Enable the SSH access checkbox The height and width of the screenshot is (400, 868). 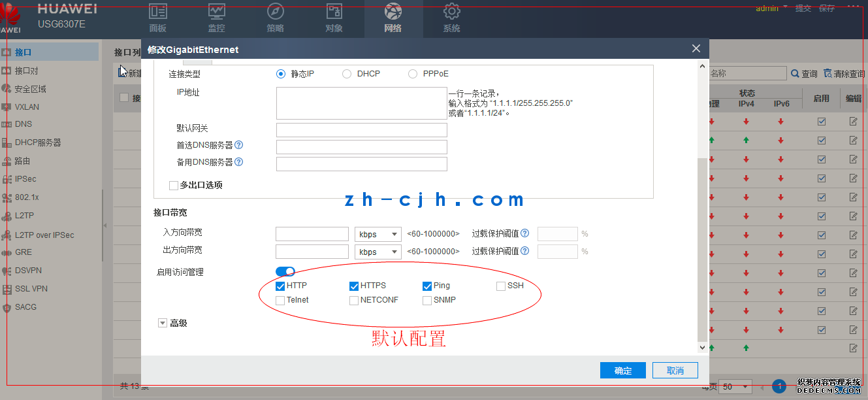(x=501, y=286)
